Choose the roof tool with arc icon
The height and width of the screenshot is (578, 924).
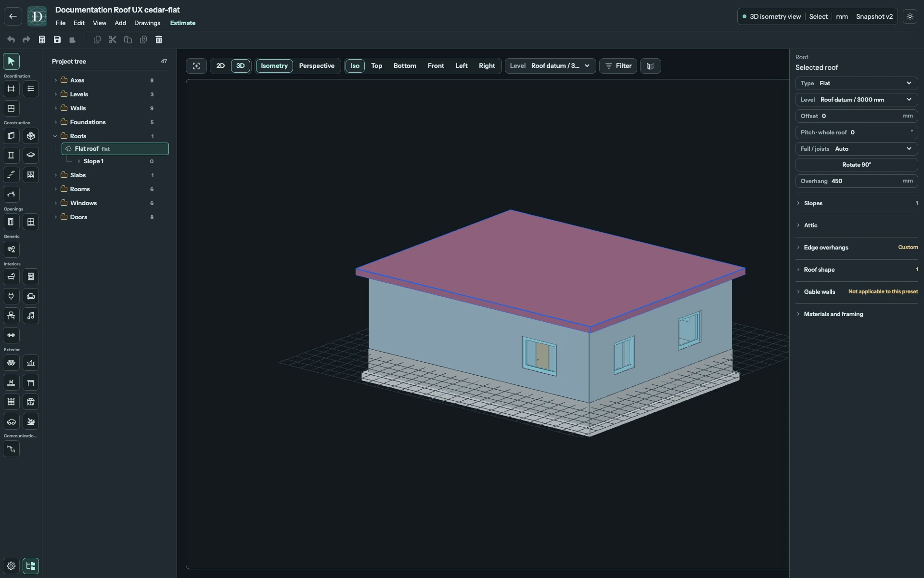point(11,195)
